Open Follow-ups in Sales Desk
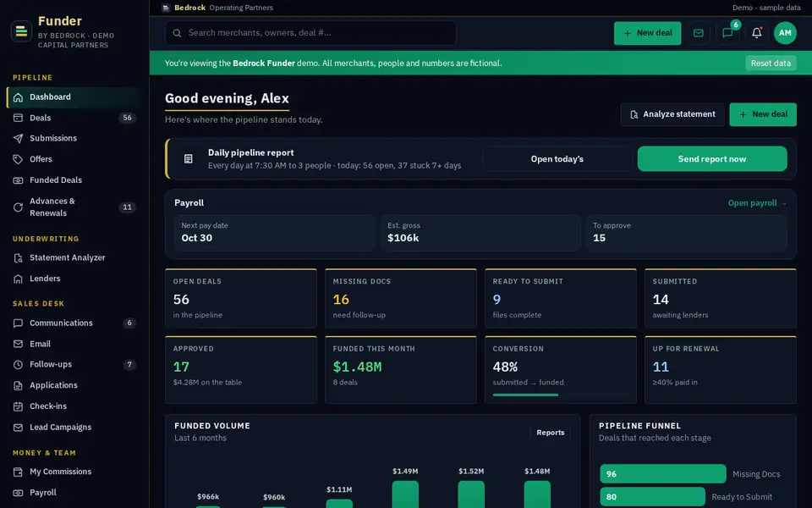 click(74, 365)
